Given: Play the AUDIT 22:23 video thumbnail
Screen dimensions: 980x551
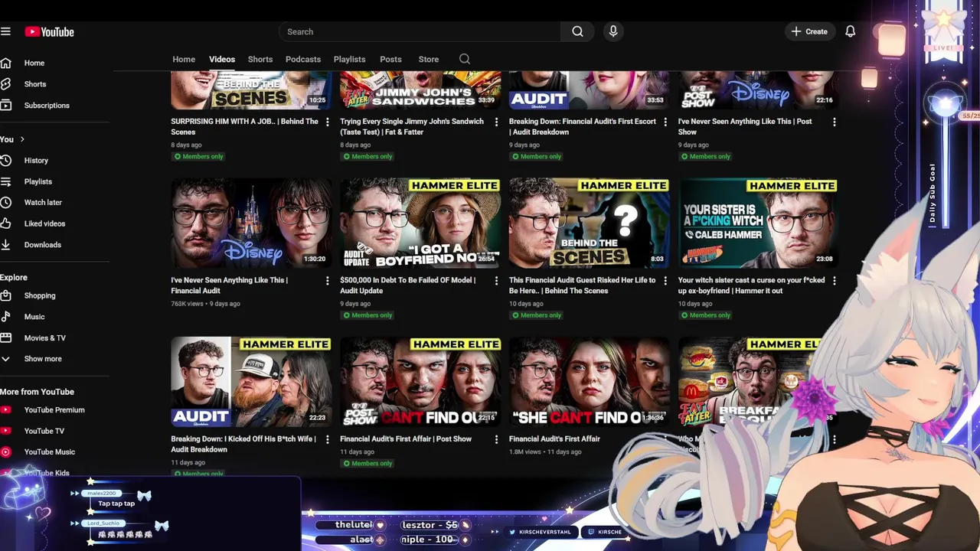Looking at the screenshot, I should pos(251,382).
